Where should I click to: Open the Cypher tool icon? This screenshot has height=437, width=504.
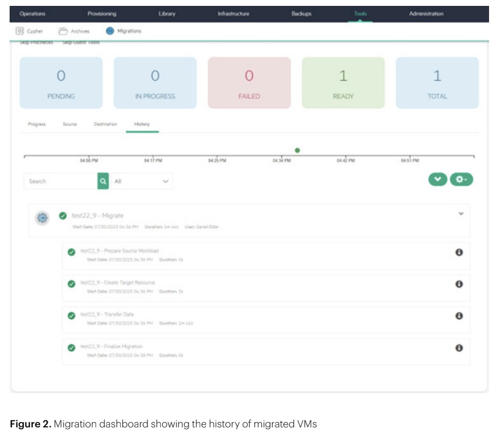click(20, 31)
